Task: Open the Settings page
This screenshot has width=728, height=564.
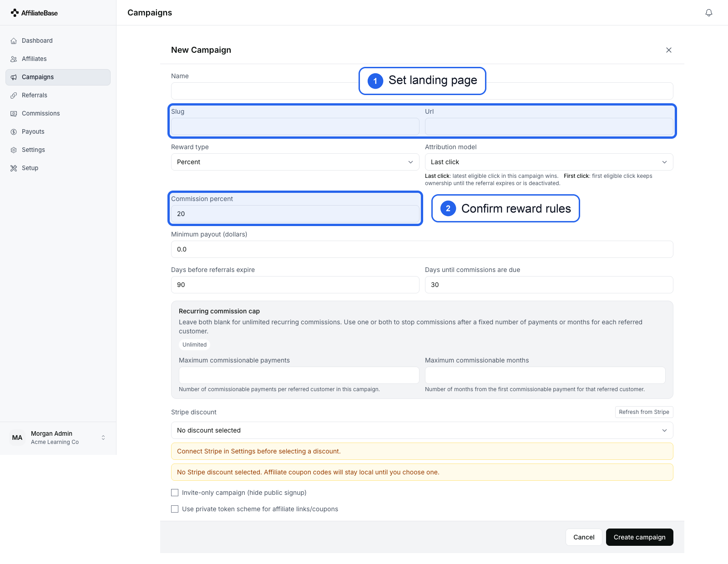Action: (x=58, y=150)
